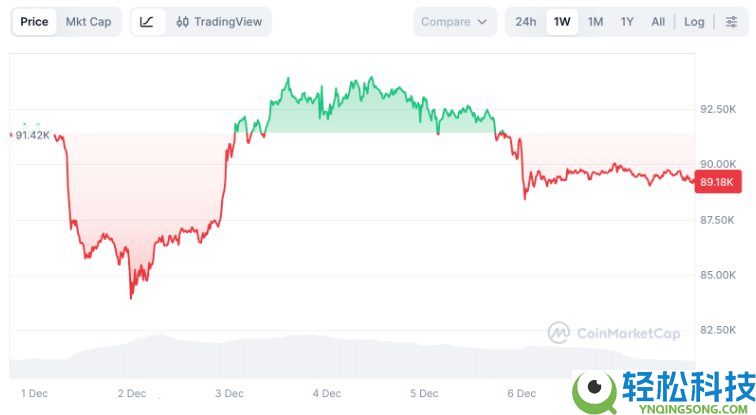Image resolution: width=756 pixels, height=415 pixels.
Task: Click the 91.42K starting price label
Action: coord(29,135)
